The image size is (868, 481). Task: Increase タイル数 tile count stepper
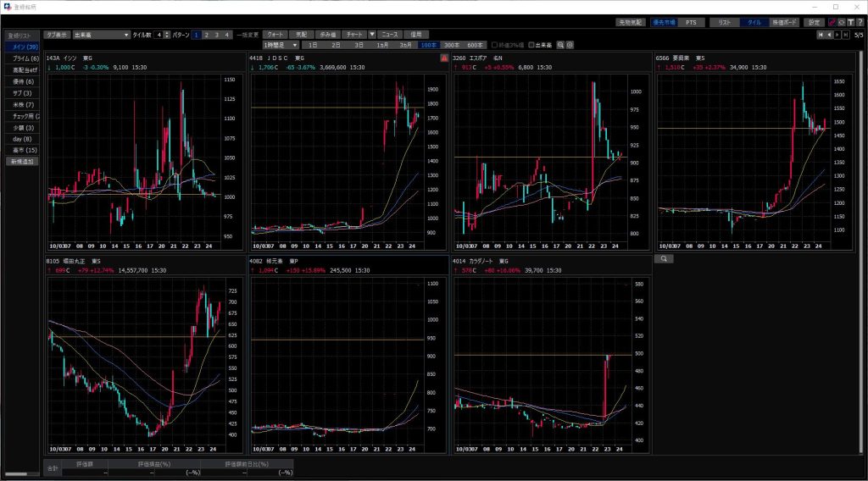point(168,33)
